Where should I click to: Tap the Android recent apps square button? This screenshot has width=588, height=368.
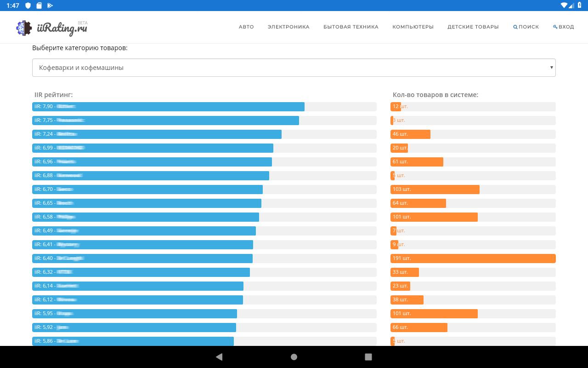point(368,357)
